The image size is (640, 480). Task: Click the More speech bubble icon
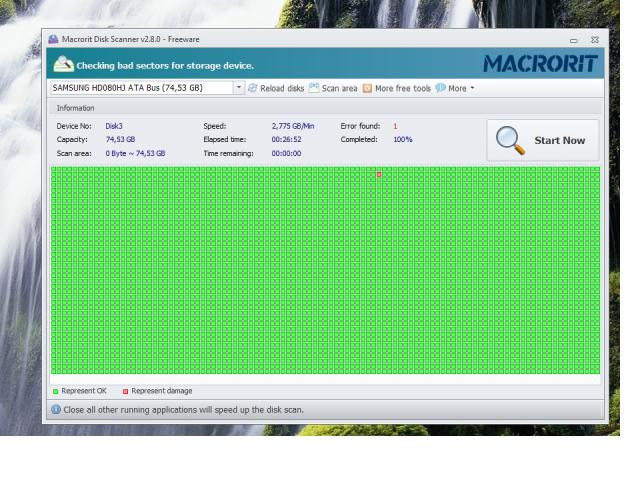tap(440, 88)
